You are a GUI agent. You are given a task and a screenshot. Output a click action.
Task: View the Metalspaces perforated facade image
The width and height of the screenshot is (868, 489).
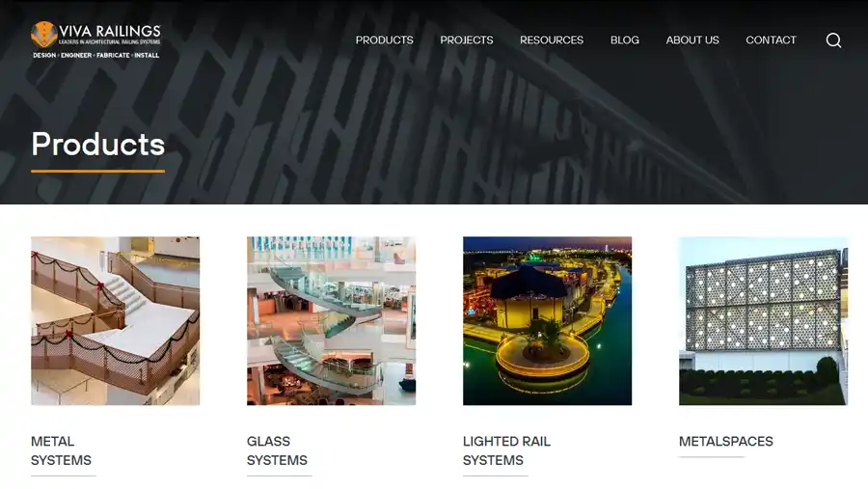click(764, 320)
